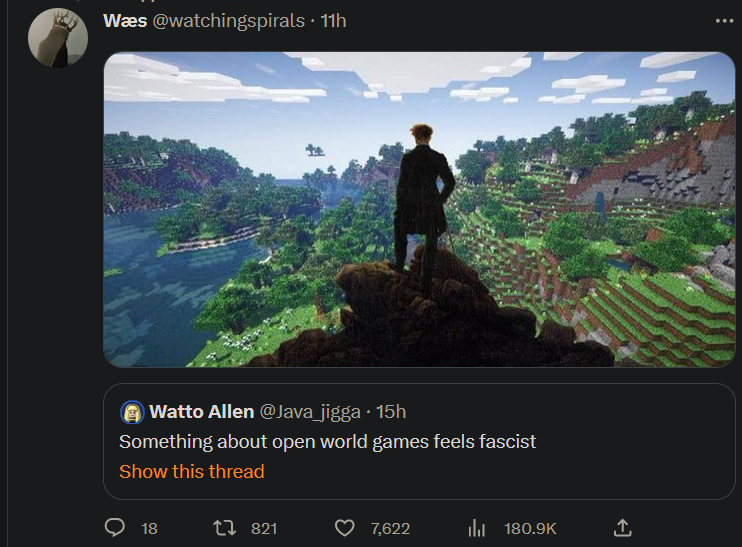This screenshot has height=547, width=742.
Task: Click the 11h timestamp
Action: point(333,21)
